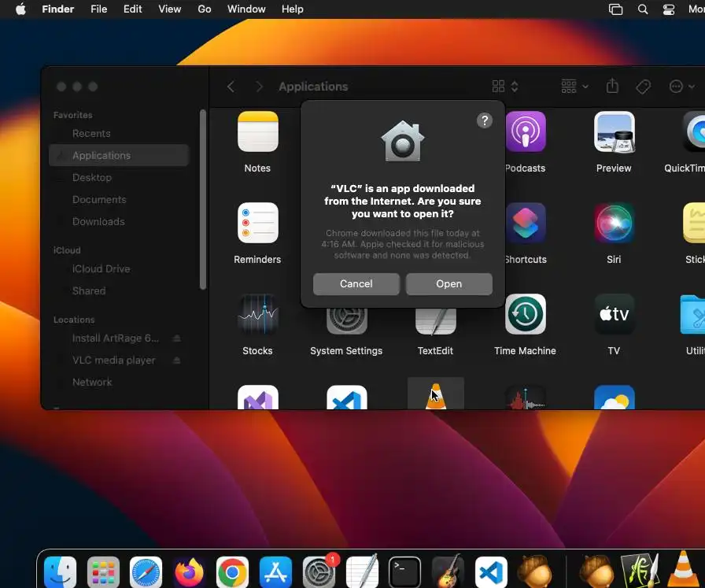This screenshot has width=705, height=588.
Task: Click the Stage Manager windows icon in menu bar
Action: point(615,9)
